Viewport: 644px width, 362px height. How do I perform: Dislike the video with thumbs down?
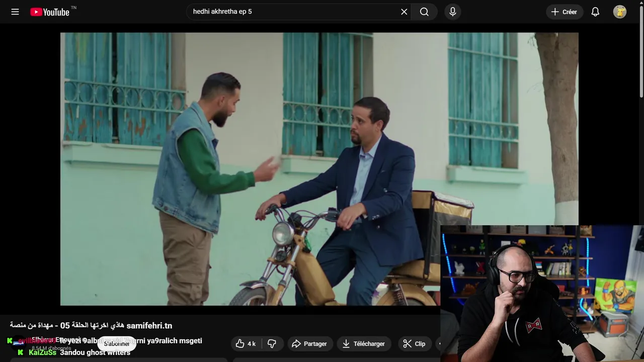coord(272,343)
